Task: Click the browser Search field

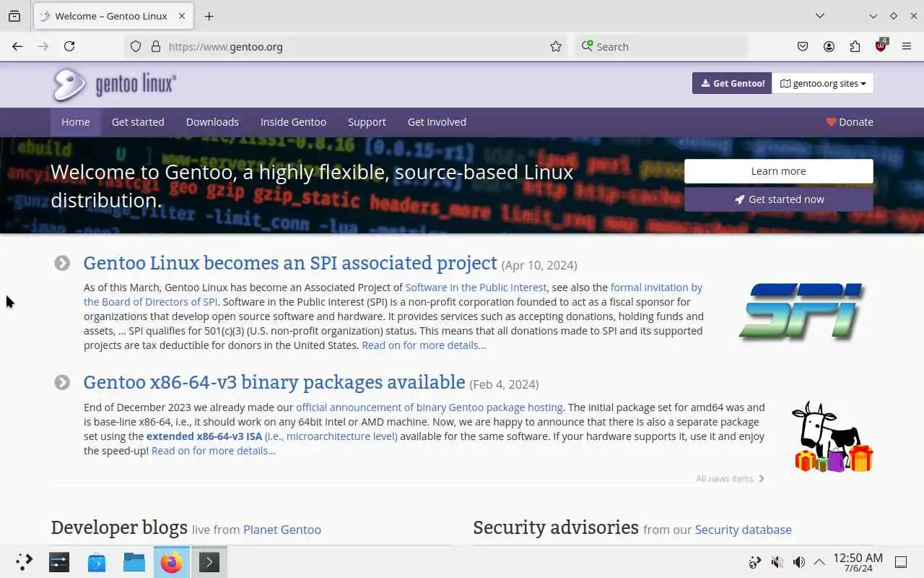Action: pos(661,46)
